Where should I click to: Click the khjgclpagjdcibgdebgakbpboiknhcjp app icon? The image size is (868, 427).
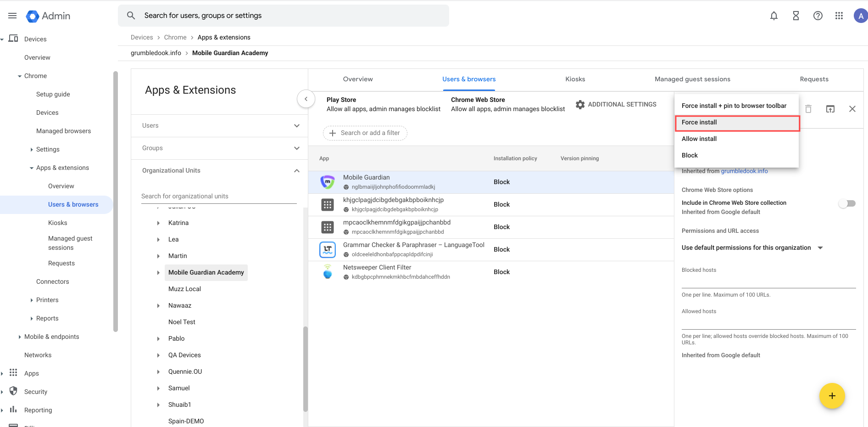point(328,204)
